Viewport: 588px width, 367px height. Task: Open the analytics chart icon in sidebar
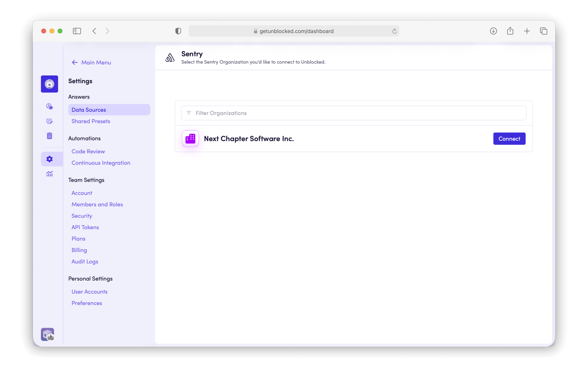(50, 174)
